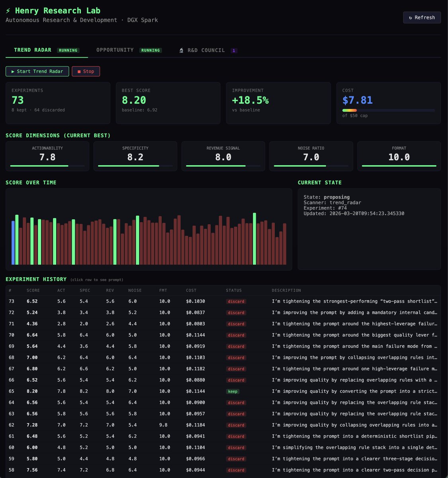
Task: Open experiment row 73 prompt
Action: 223,302
